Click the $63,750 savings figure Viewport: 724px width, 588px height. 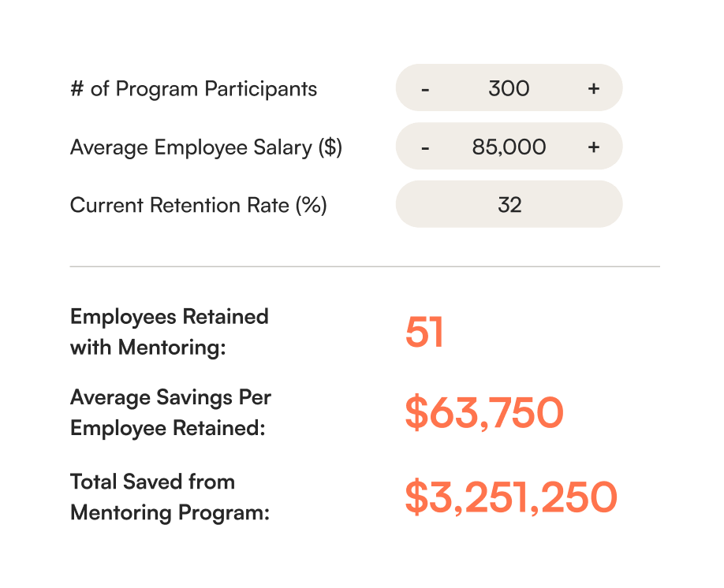tap(485, 411)
